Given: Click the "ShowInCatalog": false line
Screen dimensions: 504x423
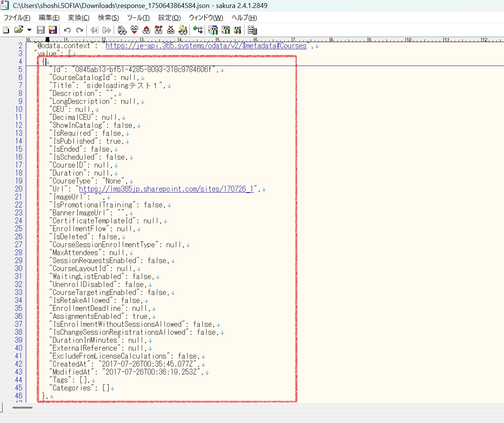Looking at the screenshot, I should point(92,125).
